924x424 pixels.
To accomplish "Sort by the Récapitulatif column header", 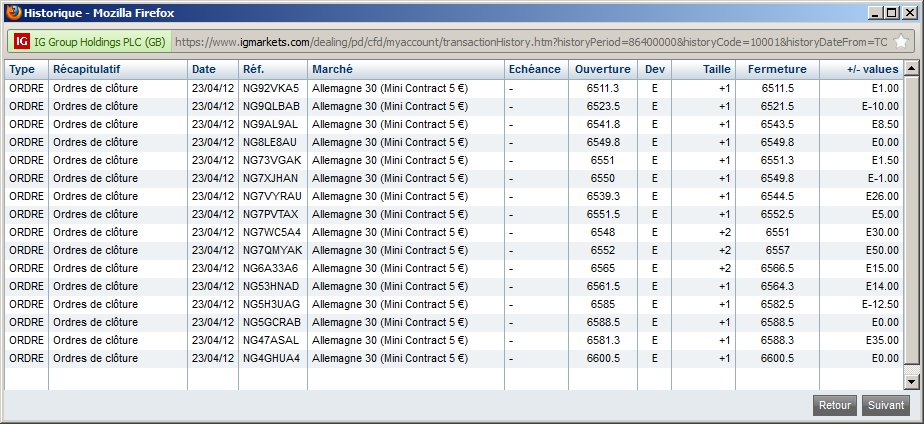I will point(118,69).
